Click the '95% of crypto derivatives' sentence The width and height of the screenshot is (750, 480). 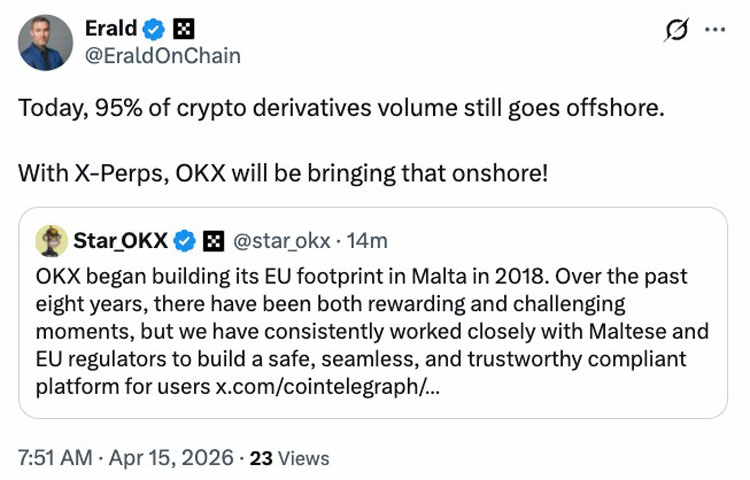click(x=340, y=107)
